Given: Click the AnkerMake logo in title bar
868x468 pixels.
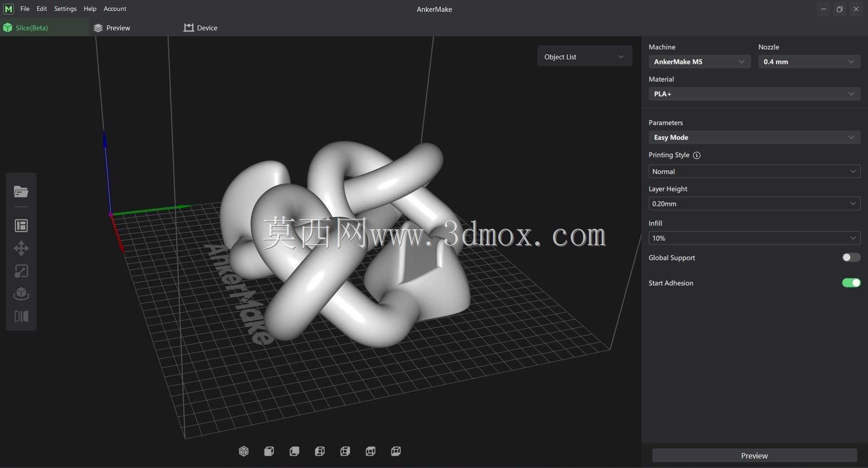Looking at the screenshot, I should tap(9, 9).
